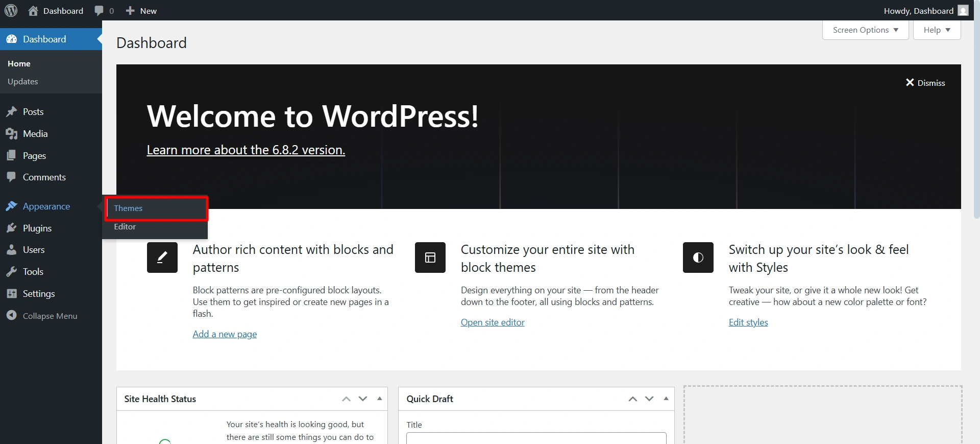980x444 pixels.
Task: Open the Users menu label
Action: click(34, 250)
